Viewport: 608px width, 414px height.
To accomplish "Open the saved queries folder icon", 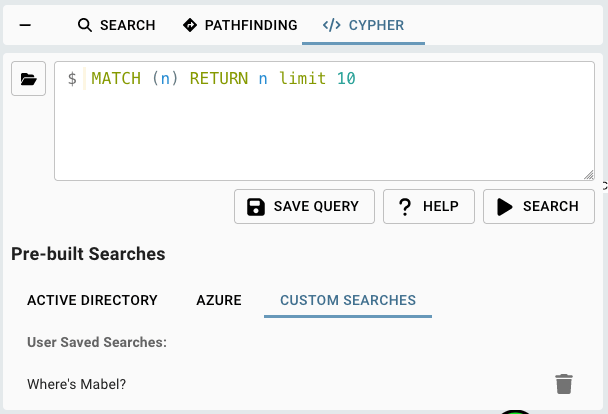I will pyautogui.click(x=28, y=79).
